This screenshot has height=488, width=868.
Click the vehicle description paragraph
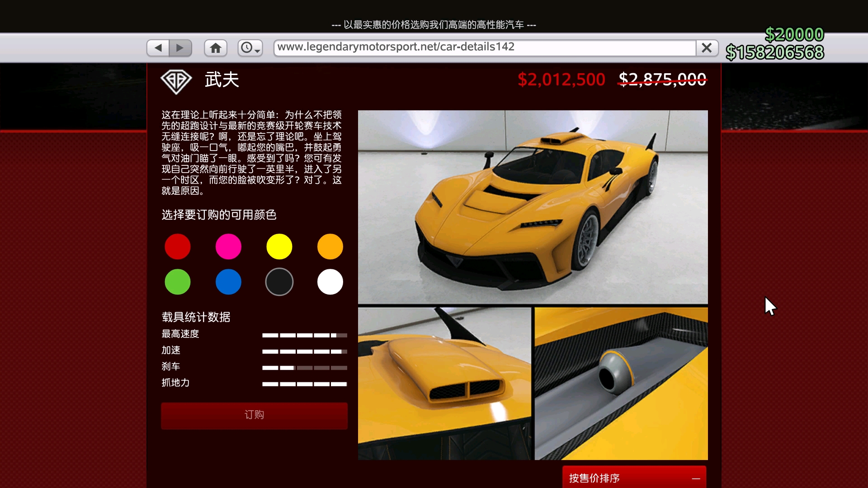pyautogui.click(x=252, y=153)
